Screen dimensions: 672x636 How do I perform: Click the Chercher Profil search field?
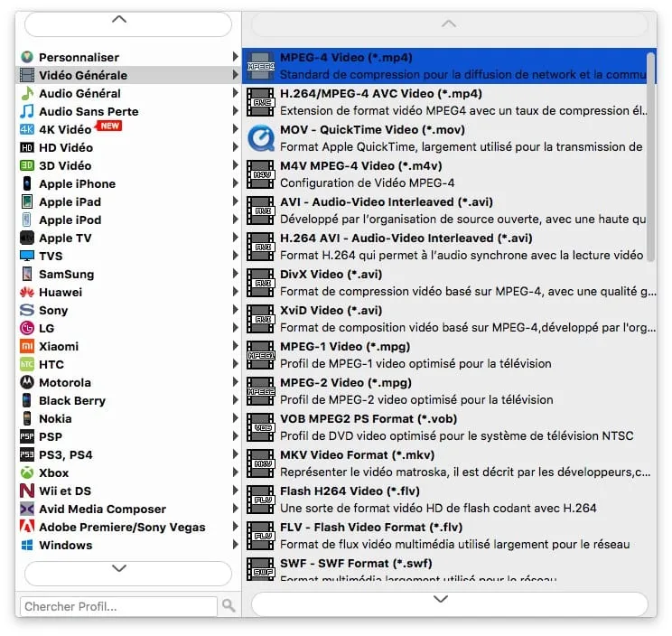click(x=118, y=606)
